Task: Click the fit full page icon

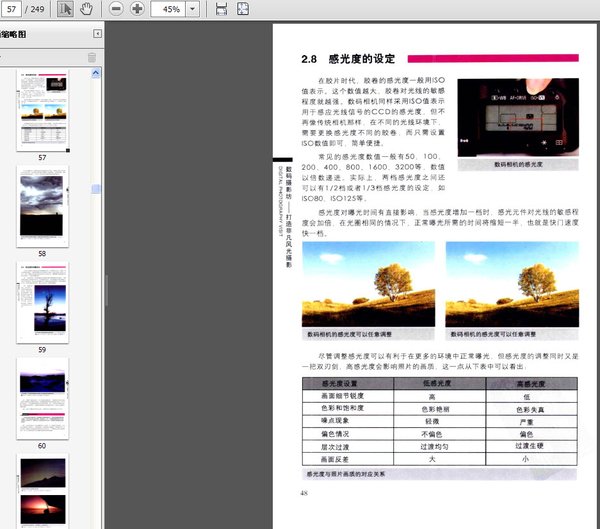Action: (243, 9)
